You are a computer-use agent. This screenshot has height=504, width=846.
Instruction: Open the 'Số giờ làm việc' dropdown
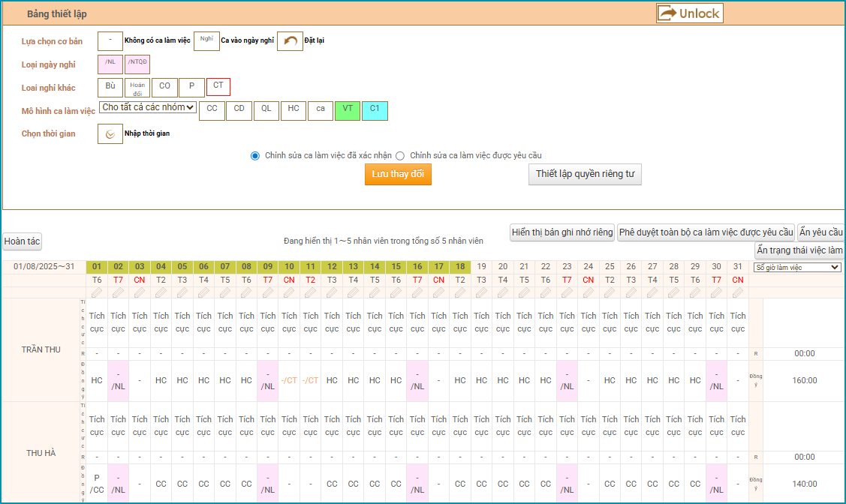pos(797,267)
